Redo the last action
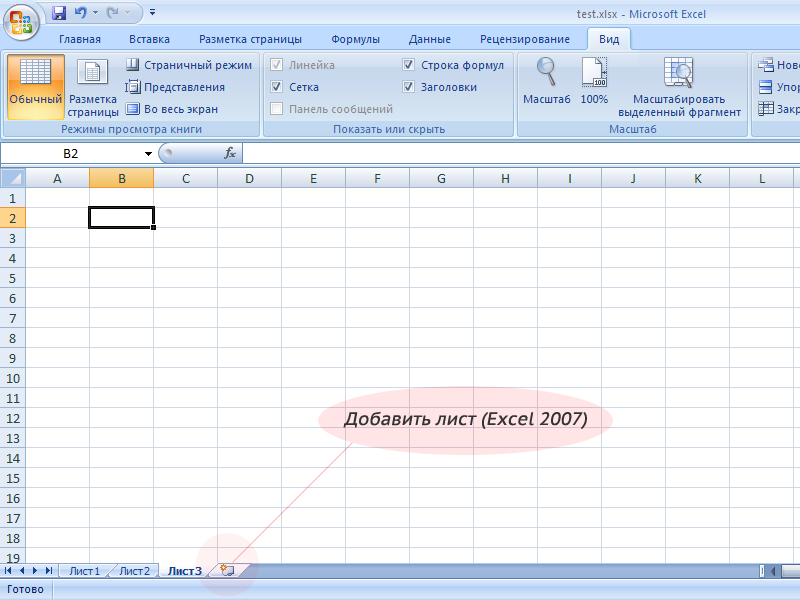This screenshot has height=600, width=800. point(112,13)
